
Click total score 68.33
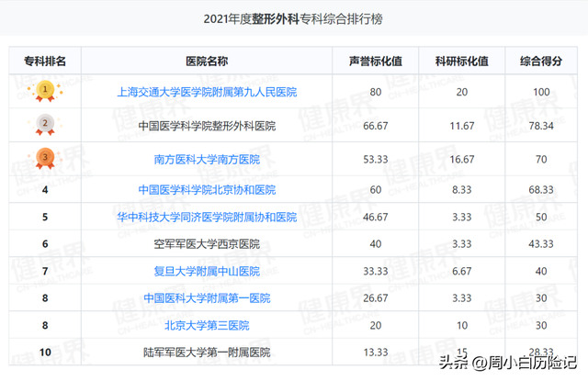pos(541,190)
